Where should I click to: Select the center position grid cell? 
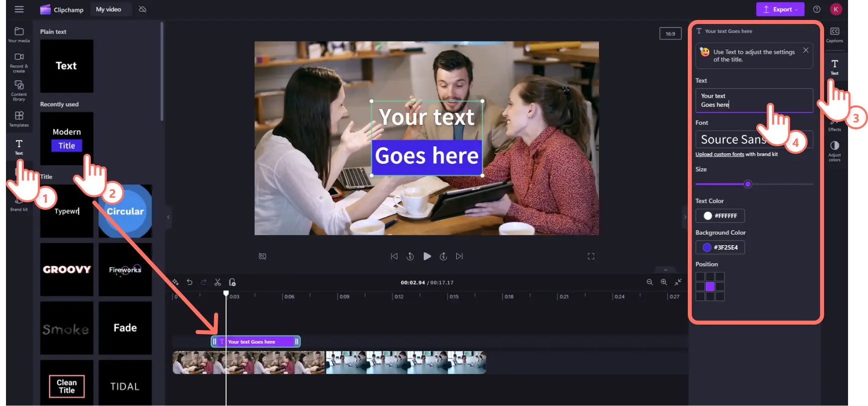point(710,287)
